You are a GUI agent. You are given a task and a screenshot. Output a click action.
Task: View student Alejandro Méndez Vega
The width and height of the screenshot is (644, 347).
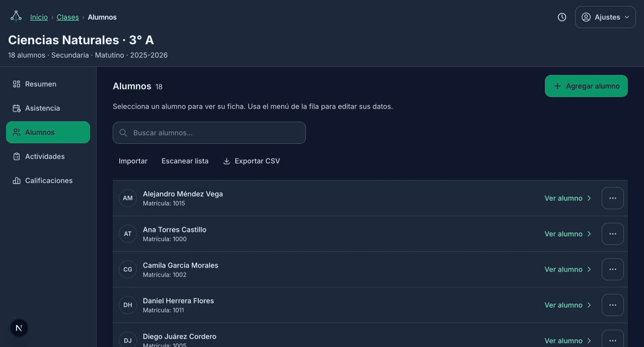click(568, 198)
